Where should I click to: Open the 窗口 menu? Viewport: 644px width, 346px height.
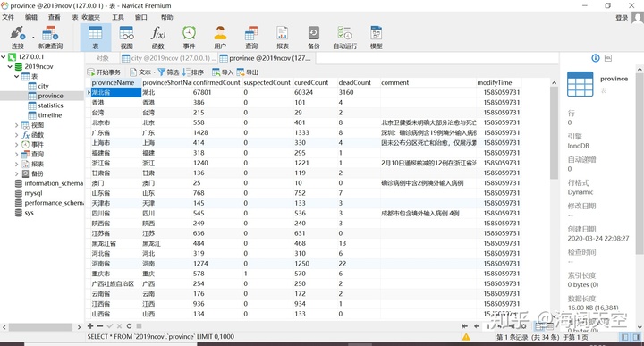141,17
